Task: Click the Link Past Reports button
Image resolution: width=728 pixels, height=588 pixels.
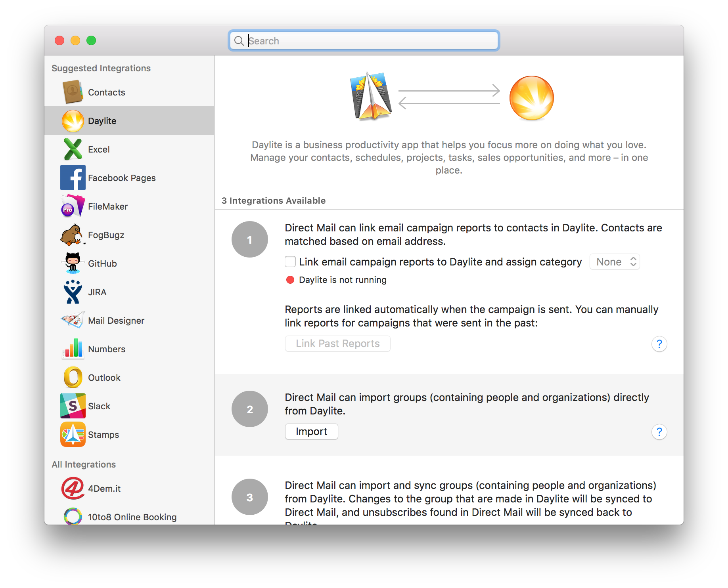Action: [337, 344]
